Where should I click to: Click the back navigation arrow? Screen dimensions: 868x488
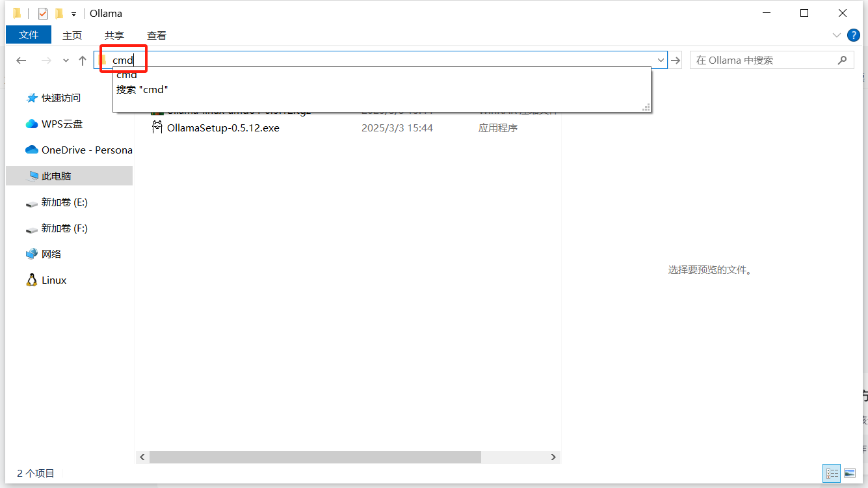coord(21,61)
